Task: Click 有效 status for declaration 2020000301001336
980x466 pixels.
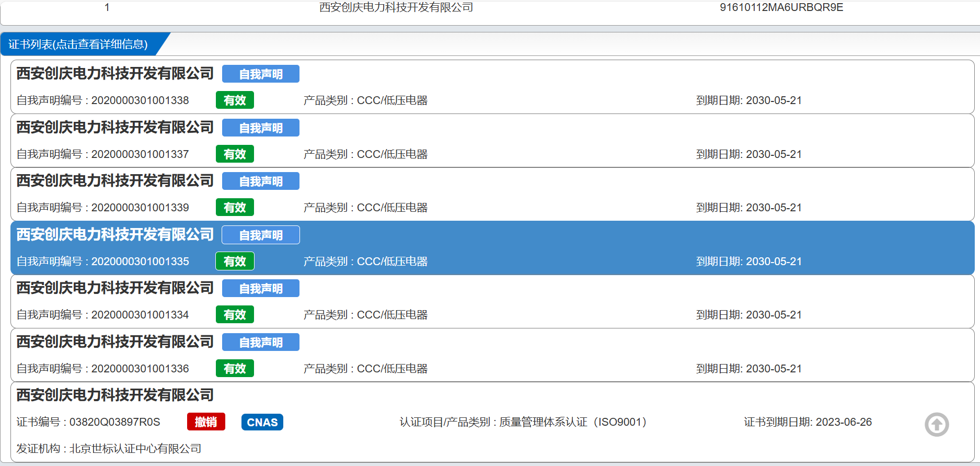Action: pyautogui.click(x=235, y=368)
